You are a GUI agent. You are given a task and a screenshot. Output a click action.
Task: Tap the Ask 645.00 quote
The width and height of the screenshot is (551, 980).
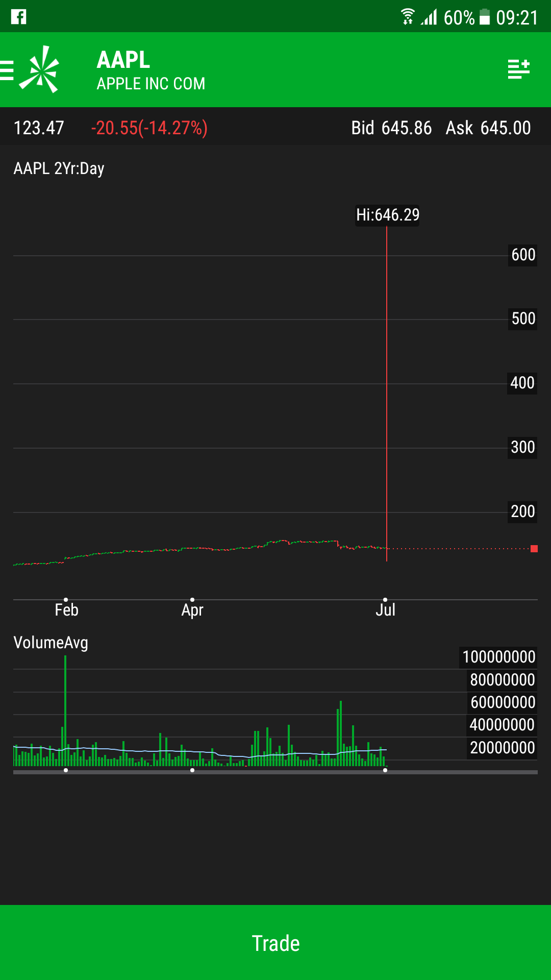[488, 128]
